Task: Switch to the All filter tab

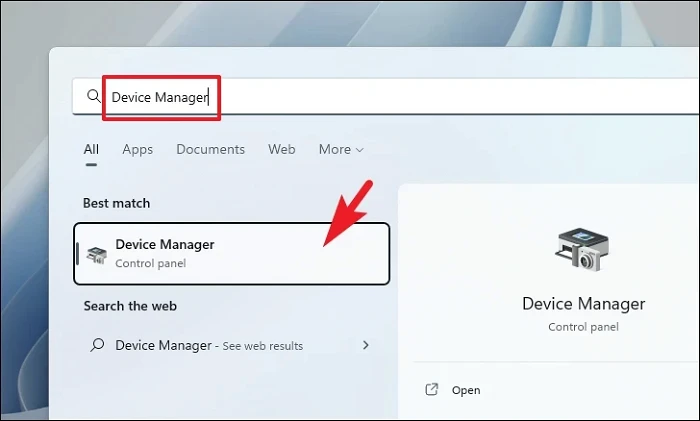Action: 91,149
